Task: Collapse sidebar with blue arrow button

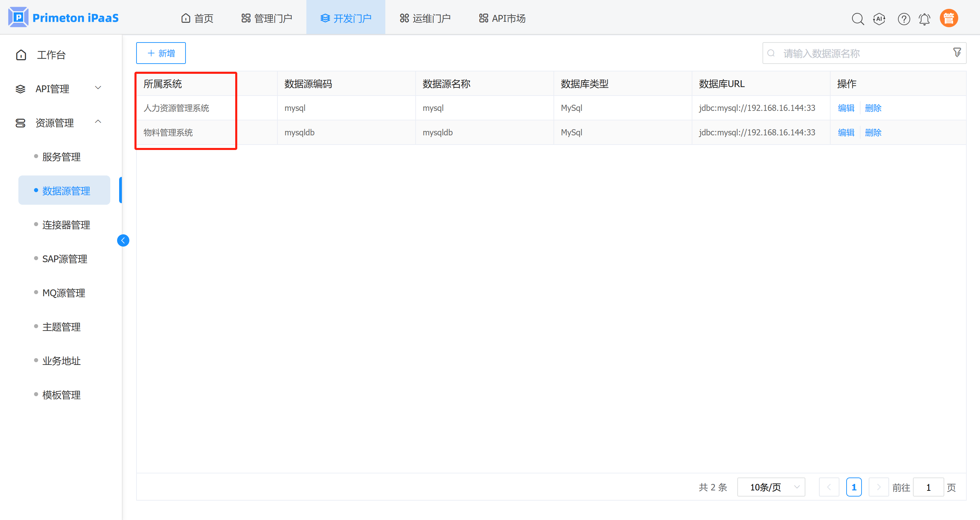Action: tap(123, 240)
